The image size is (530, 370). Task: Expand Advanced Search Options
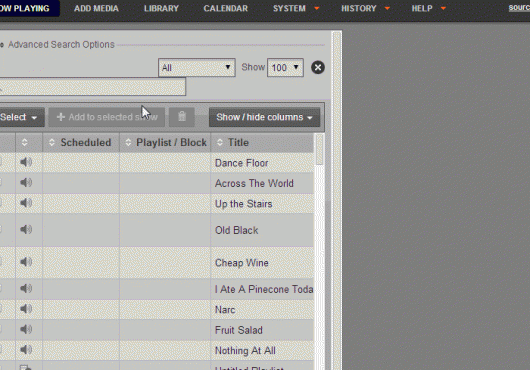pos(61,45)
